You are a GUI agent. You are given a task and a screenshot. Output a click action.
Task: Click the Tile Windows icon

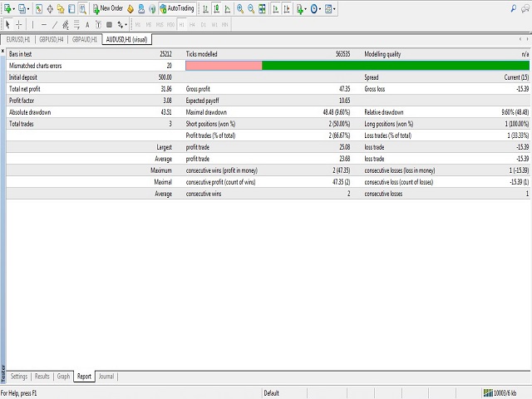pyautogui.click(x=264, y=8)
